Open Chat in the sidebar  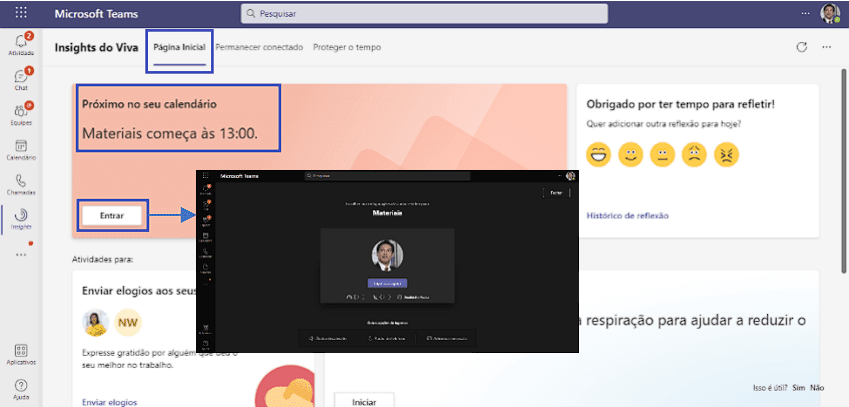pyautogui.click(x=22, y=79)
